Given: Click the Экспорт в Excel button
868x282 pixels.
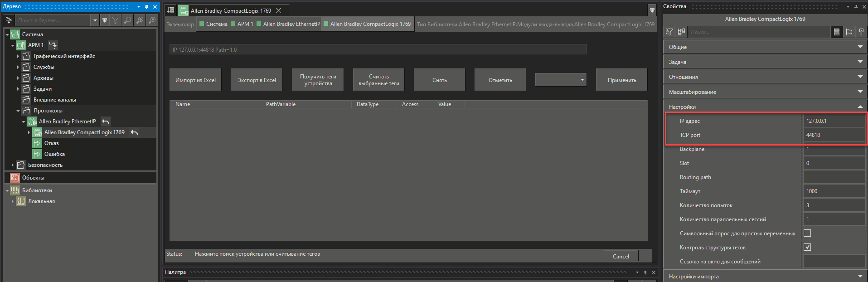Looking at the screenshot, I should pos(257,80).
